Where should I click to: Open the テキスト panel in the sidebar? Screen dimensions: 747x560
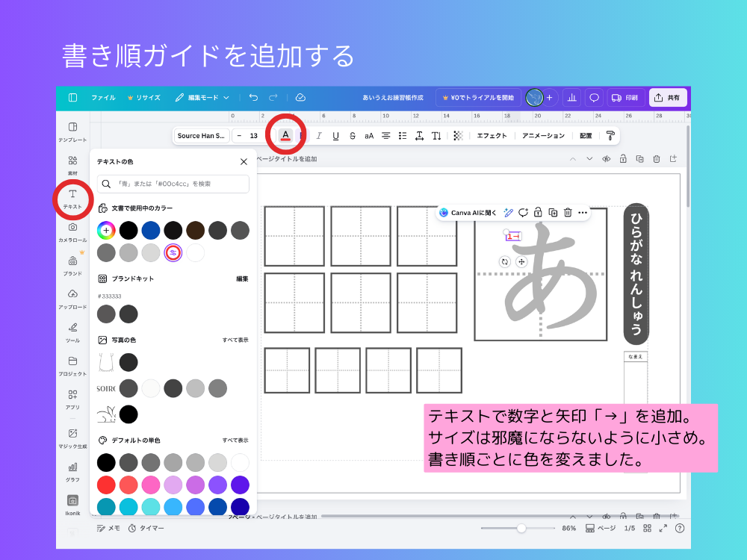click(x=72, y=198)
